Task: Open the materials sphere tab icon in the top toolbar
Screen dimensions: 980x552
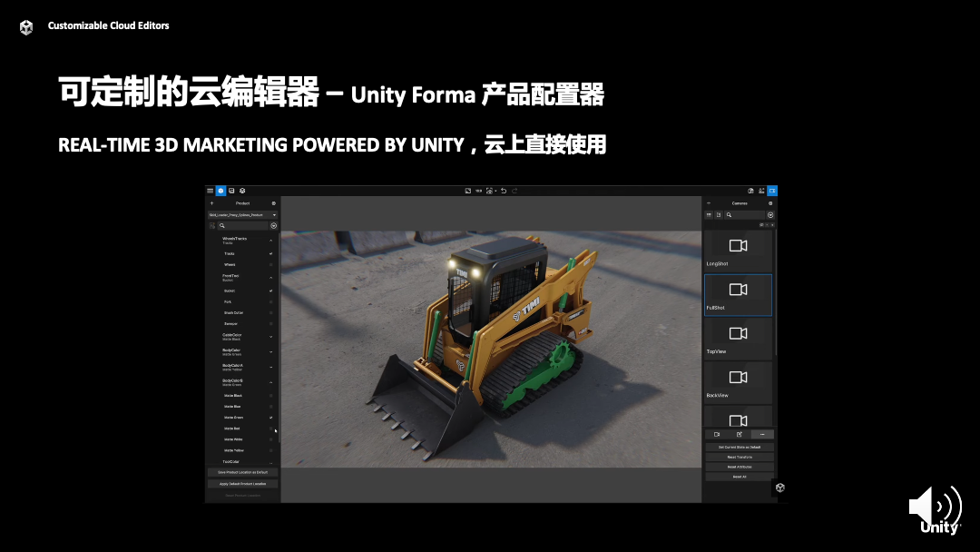Action: pyautogui.click(x=242, y=191)
